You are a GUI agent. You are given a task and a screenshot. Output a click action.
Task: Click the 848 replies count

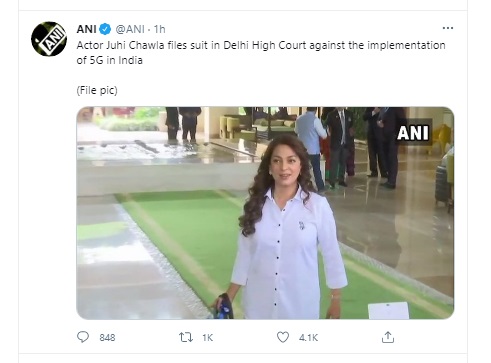[x=107, y=338]
